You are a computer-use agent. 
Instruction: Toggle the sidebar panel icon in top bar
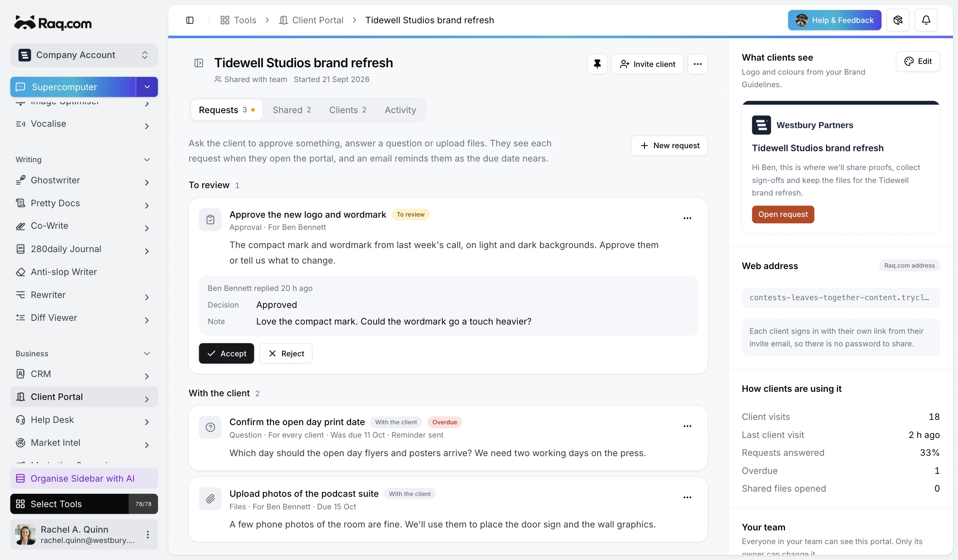pyautogui.click(x=190, y=20)
